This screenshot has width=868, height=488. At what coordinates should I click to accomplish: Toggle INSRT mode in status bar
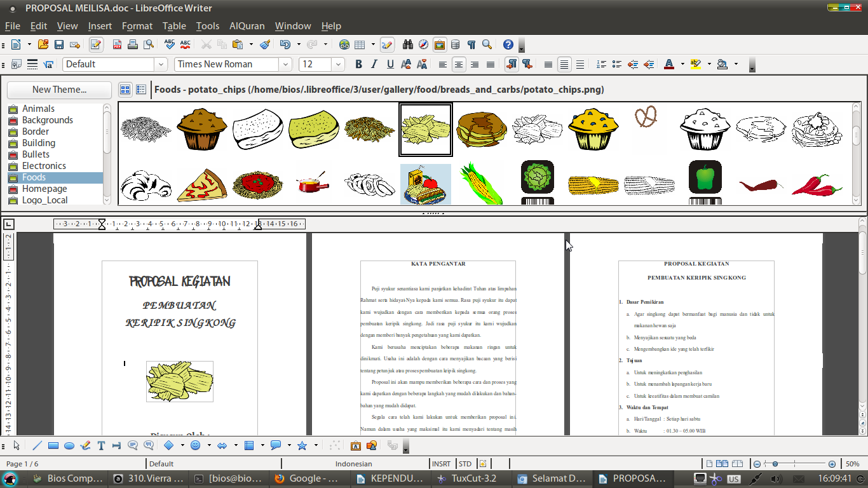click(442, 464)
